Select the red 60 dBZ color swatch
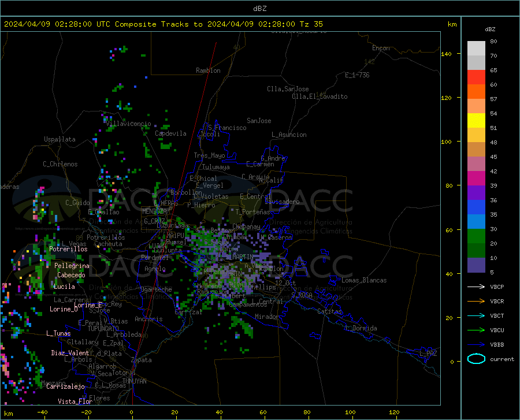Image resolution: width=520 pixels, height=420 pixels. (476, 77)
